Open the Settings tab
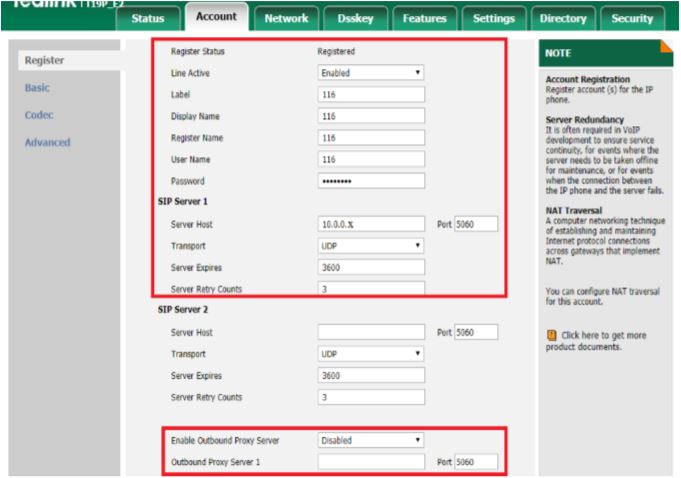This screenshot has width=681, height=478. click(493, 19)
